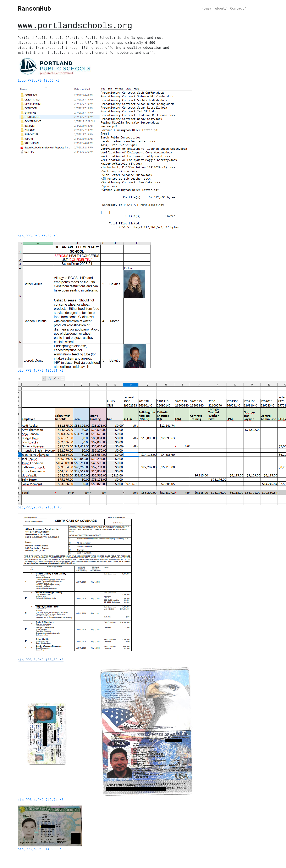The width and height of the screenshot is (286, 868).
Task: Select the 'Building the Pipeline (NMRC)' header cell
Action: pos(147,414)
